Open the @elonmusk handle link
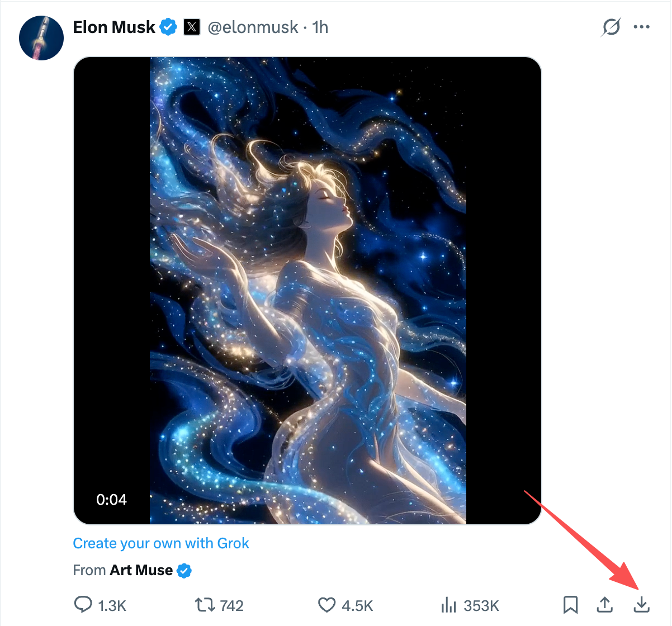This screenshot has width=672, height=626. coord(253,27)
